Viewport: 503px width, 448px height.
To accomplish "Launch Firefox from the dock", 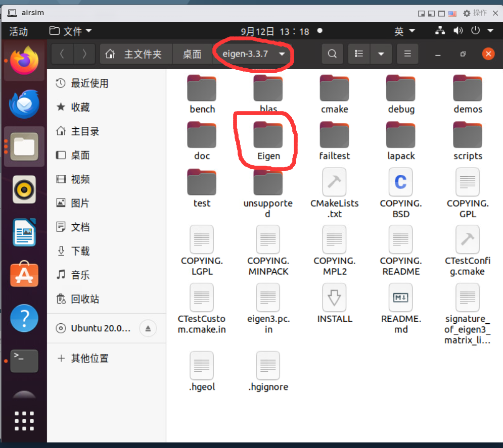I will tap(24, 60).
